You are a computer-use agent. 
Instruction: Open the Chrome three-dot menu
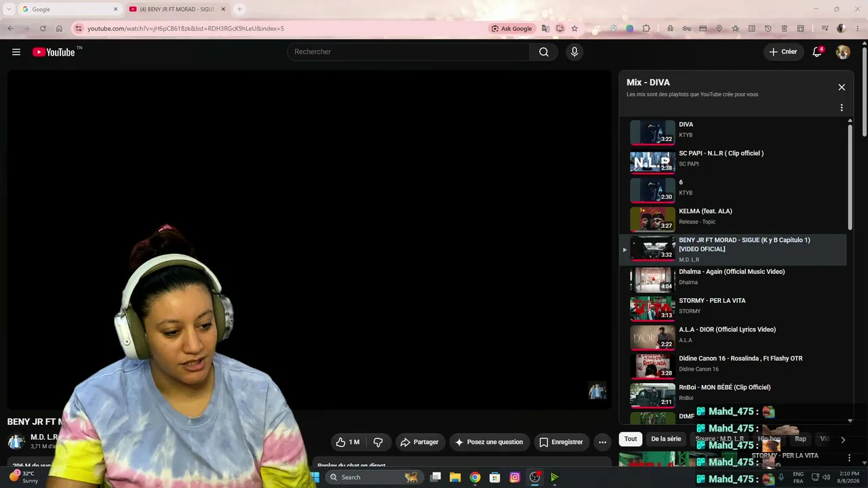tap(858, 28)
